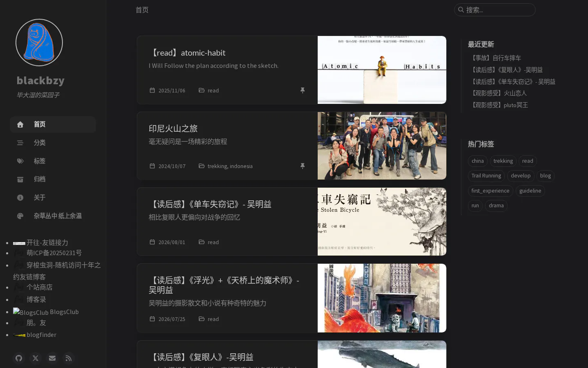Open recent update 【观影感受】pluto冥王

click(x=499, y=105)
